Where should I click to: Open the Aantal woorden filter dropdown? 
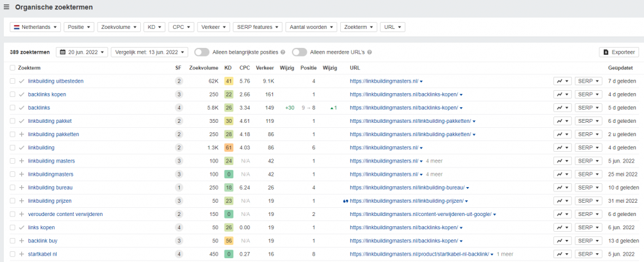point(311,27)
